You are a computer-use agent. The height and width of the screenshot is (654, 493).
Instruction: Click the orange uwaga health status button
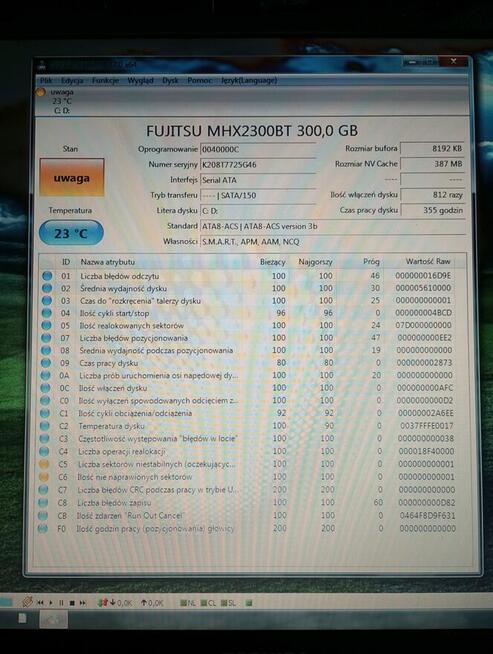pyautogui.click(x=72, y=178)
